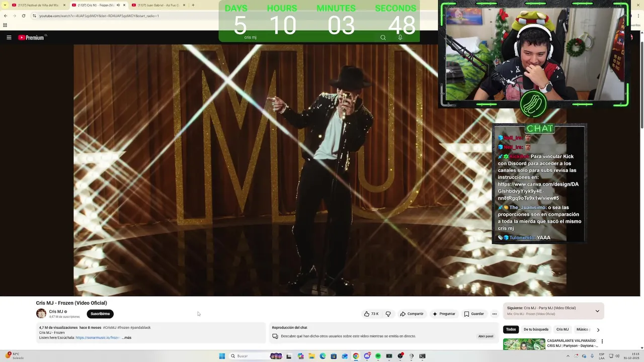
Task: Go forward in browser history
Action: click(x=14, y=16)
